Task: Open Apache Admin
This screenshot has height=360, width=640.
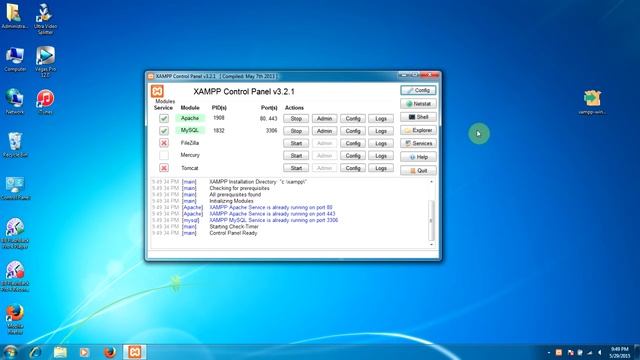Action: pyautogui.click(x=324, y=118)
